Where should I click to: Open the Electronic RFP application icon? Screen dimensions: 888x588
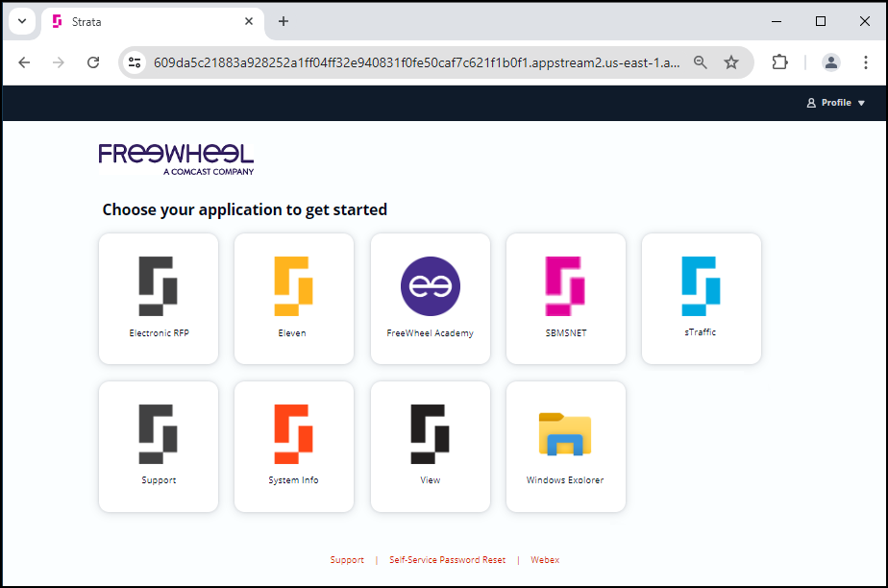pos(158,285)
